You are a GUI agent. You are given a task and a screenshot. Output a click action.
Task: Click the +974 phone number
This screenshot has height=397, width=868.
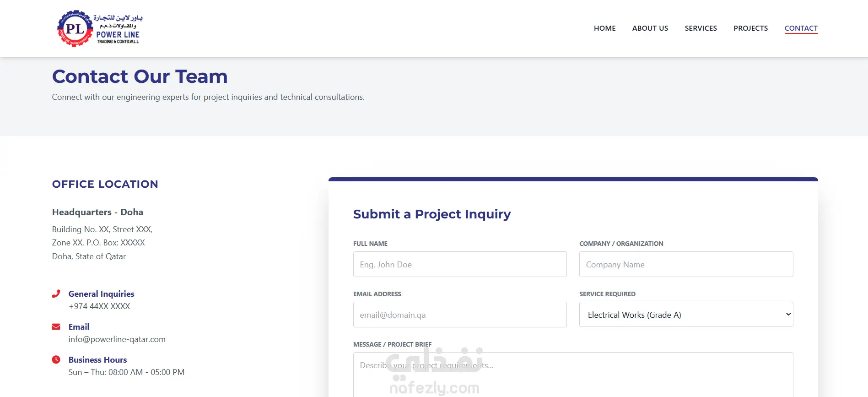coord(99,306)
